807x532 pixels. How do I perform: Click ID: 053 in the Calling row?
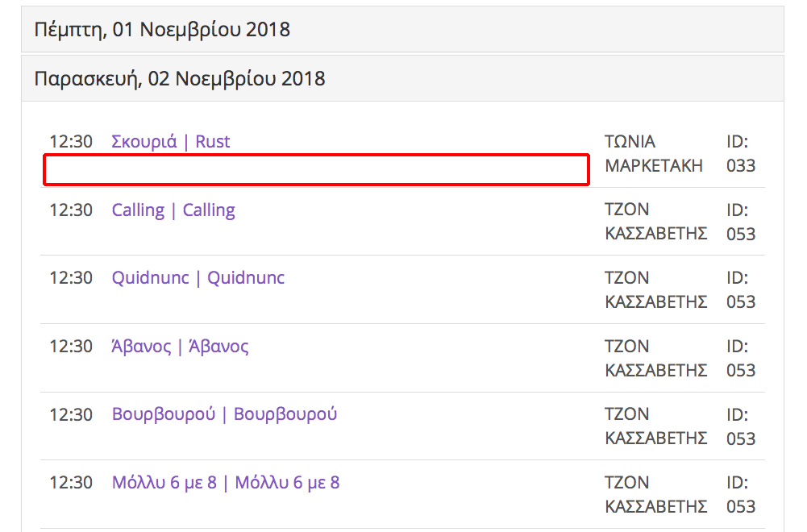click(x=740, y=222)
